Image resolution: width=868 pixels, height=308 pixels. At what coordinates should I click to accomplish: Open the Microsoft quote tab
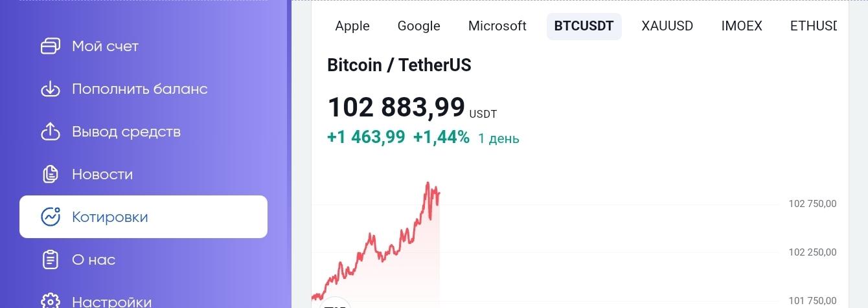click(497, 27)
